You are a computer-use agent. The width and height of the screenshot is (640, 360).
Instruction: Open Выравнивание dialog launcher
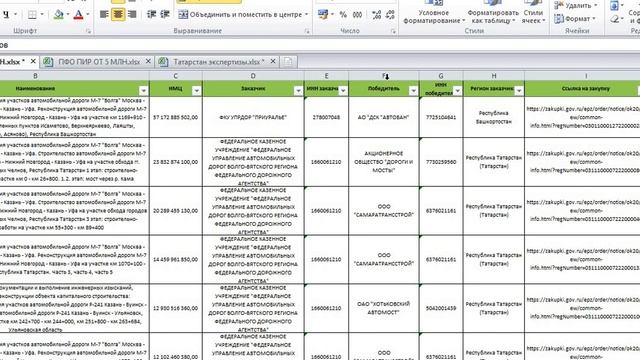(307, 31)
